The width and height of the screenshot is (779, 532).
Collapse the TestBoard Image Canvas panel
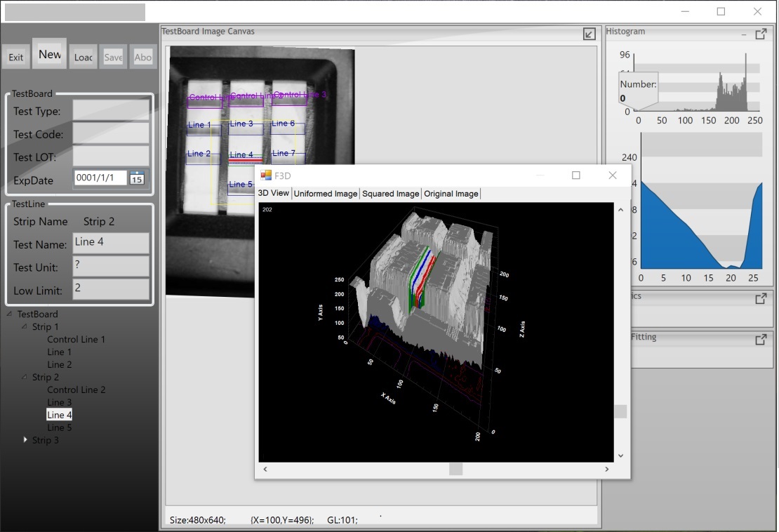click(590, 34)
